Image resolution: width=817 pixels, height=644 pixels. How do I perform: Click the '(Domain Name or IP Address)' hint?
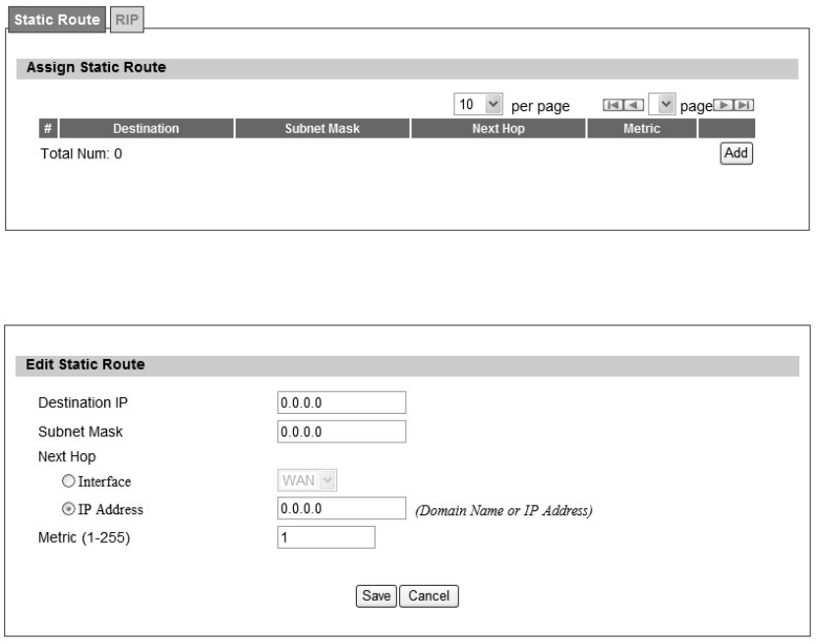click(503, 510)
